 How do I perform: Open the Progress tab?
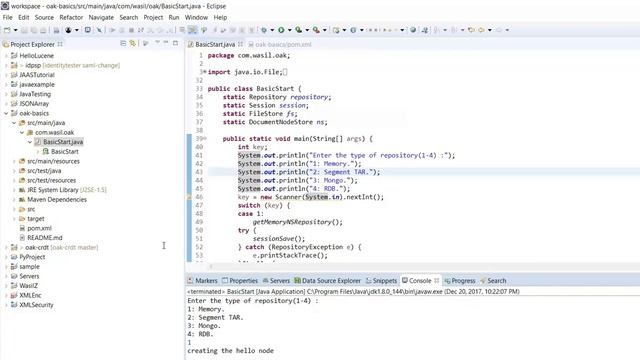coord(460,281)
